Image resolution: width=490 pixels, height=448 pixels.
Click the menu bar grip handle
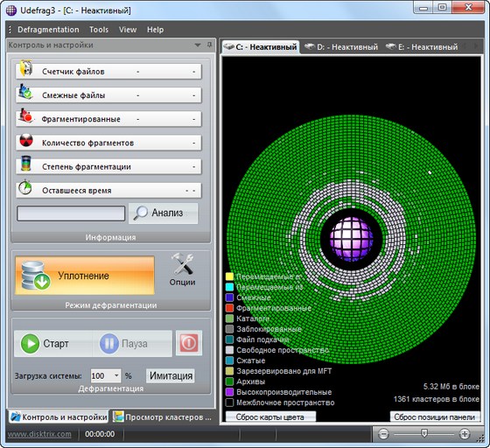[x=10, y=30]
